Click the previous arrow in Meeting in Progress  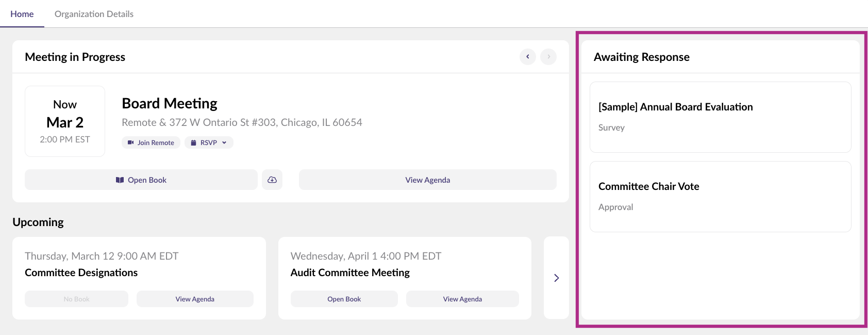(x=527, y=57)
